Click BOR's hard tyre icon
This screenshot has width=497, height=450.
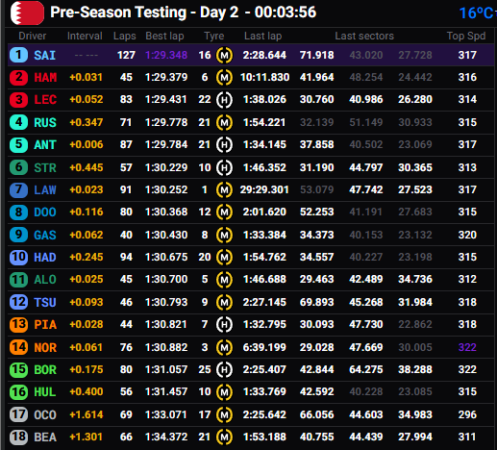(224, 370)
